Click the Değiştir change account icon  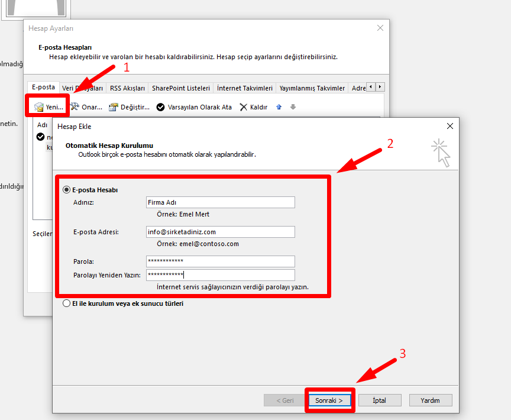tap(114, 107)
